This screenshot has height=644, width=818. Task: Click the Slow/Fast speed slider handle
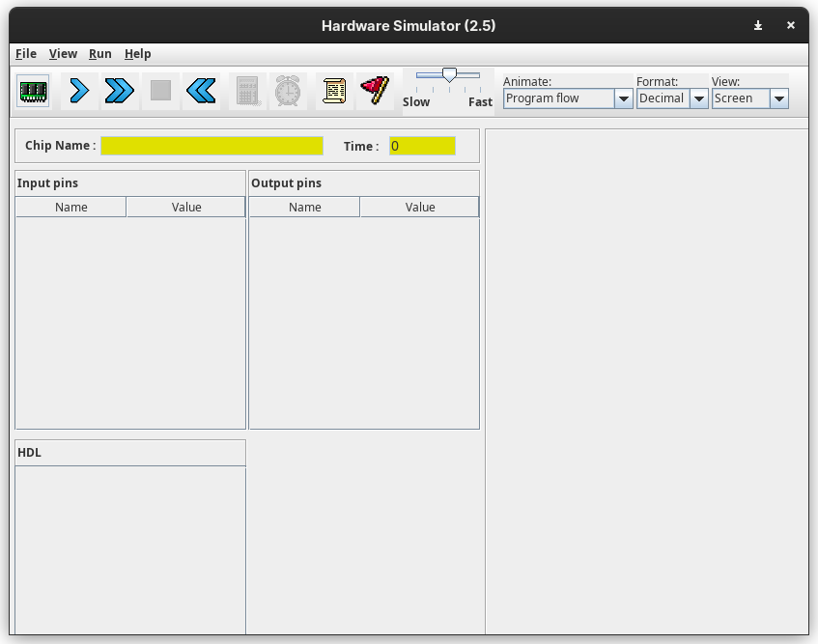[x=449, y=74]
